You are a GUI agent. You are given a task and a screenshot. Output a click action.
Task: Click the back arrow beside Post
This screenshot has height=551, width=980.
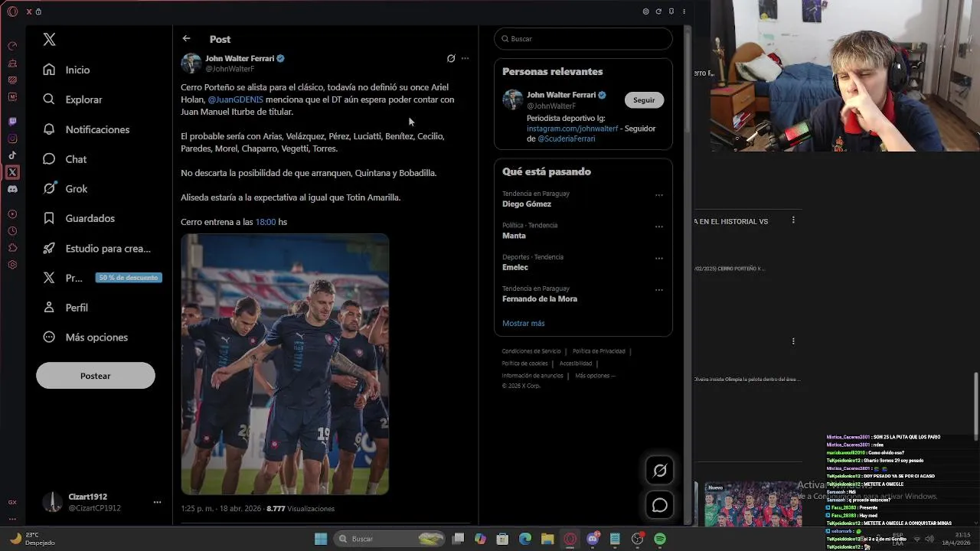click(x=186, y=38)
